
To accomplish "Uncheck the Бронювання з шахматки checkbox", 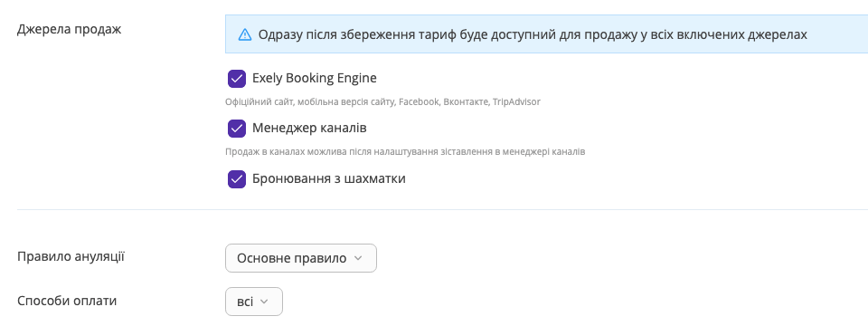I will click(x=236, y=179).
